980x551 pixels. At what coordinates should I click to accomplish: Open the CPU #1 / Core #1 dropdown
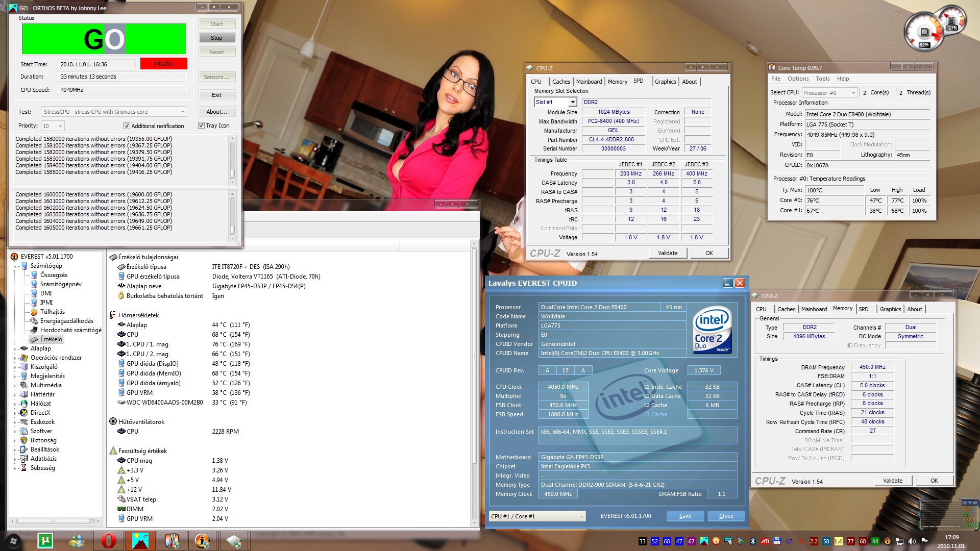pyautogui.click(x=537, y=516)
